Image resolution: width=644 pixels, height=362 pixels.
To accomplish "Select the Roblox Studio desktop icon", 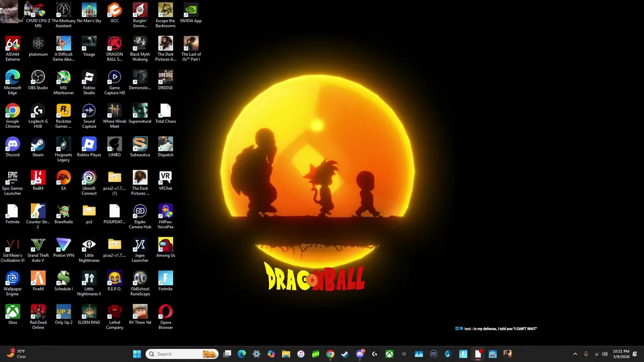I will pyautogui.click(x=89, y=82).
